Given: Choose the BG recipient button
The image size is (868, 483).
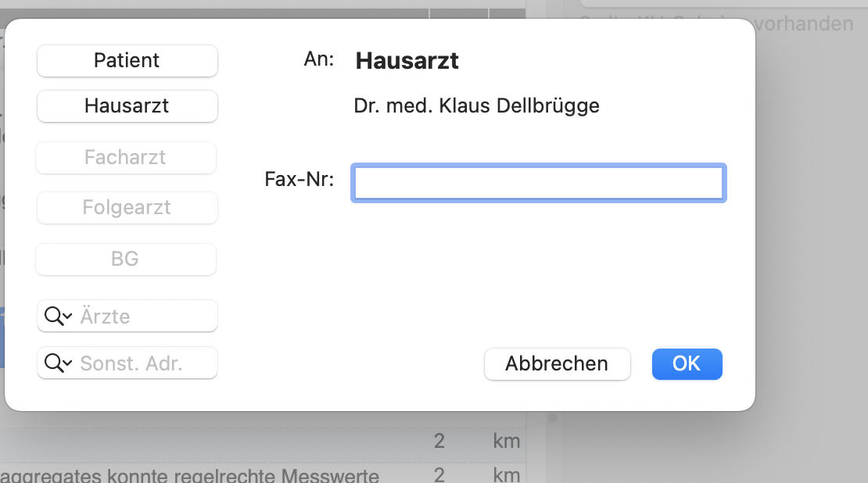Looking at the screenshot, I should (x=126, y=259).
